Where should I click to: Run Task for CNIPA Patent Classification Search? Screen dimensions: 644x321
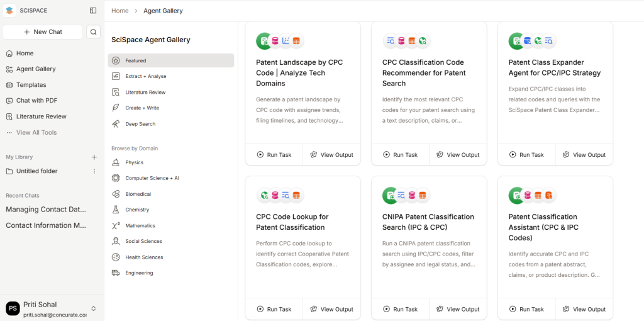coord(400,310)
